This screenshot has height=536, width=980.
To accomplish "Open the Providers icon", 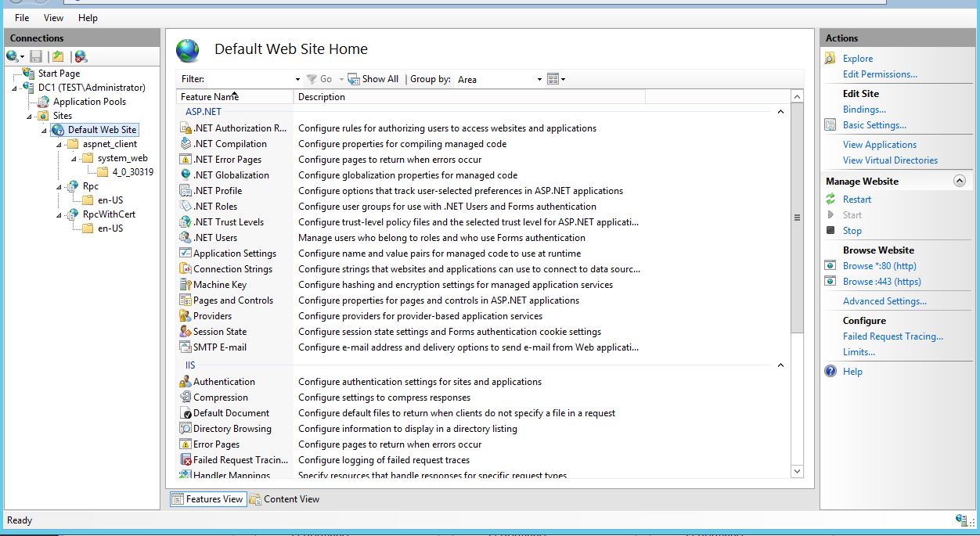I will point(186,316).
